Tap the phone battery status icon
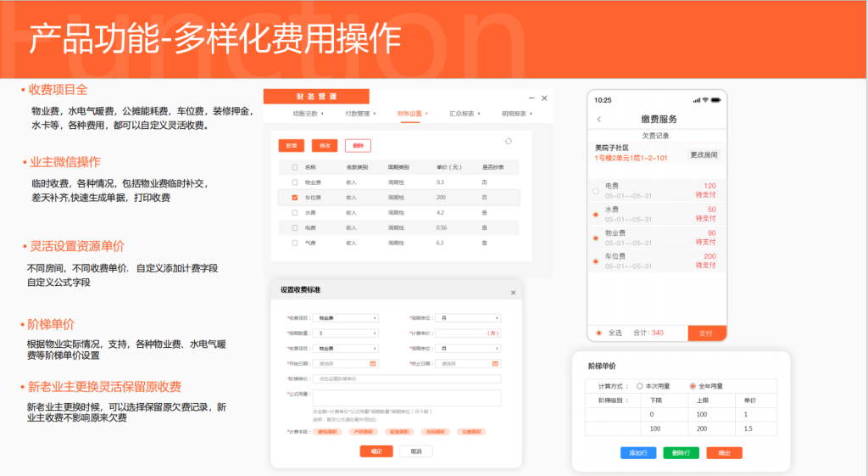This screenshot has width=868, height=476. tap(715, 100)
